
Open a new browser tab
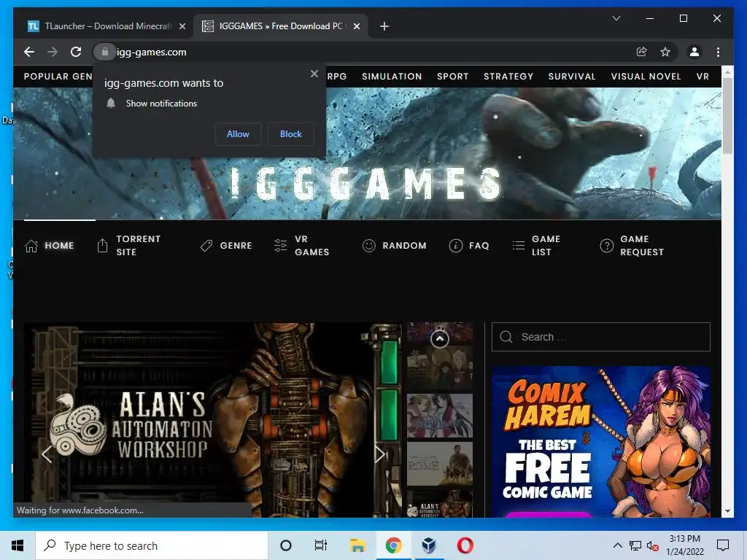(x=384, y=26)
